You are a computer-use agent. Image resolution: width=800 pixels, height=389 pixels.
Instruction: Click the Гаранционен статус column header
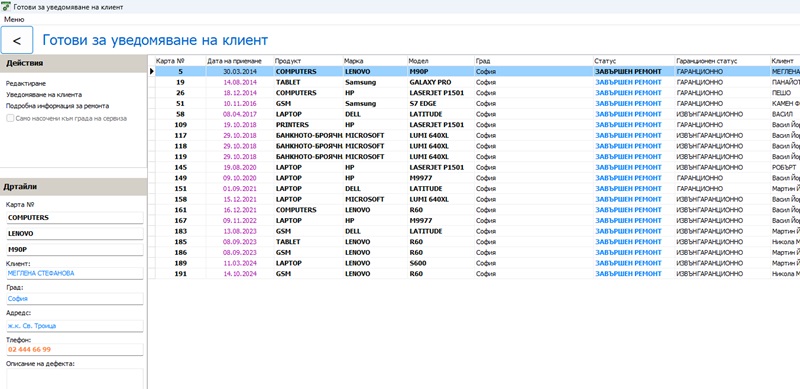pos(722,61)
